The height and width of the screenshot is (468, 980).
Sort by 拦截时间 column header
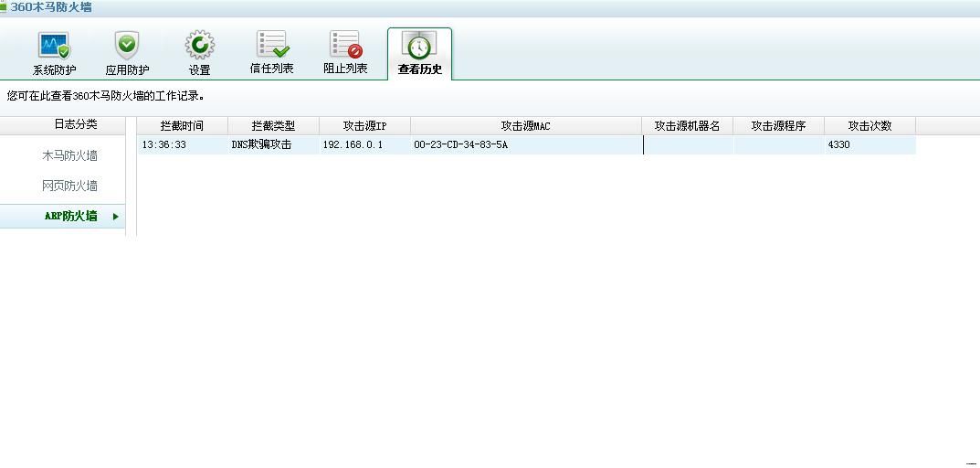point(182,126)
